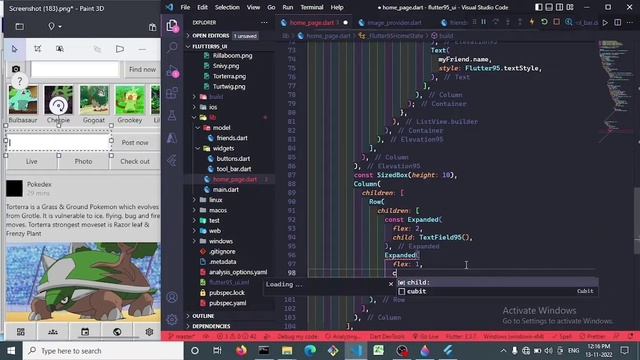Click the help question mark in Paint 3D

tap(19, 81)
